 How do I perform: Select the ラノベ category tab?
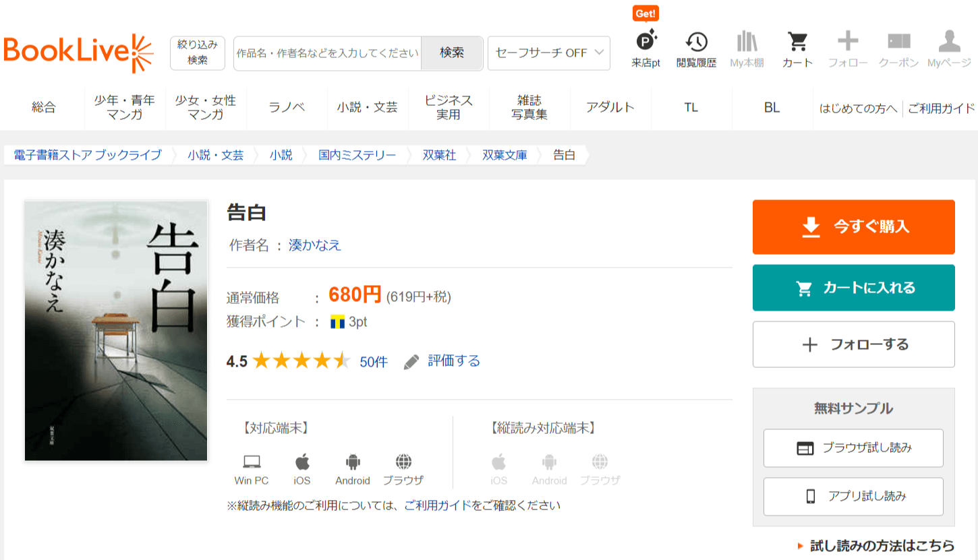[287, 107]
